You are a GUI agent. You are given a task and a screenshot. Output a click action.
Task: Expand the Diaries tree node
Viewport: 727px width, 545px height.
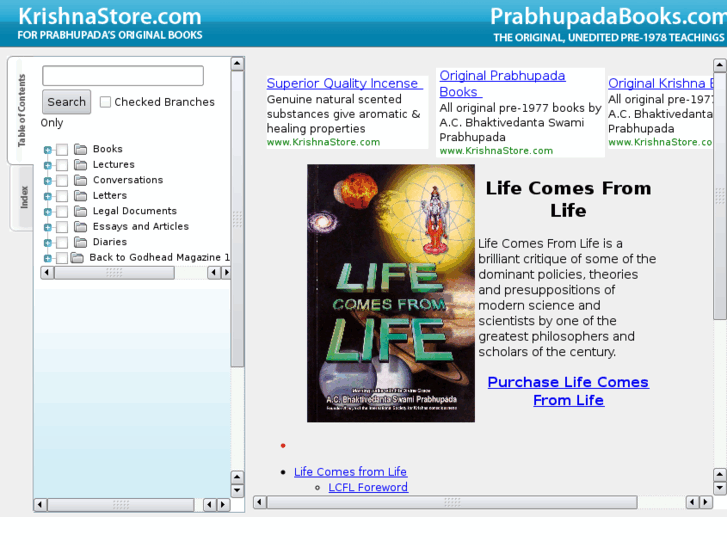point(47,243)
